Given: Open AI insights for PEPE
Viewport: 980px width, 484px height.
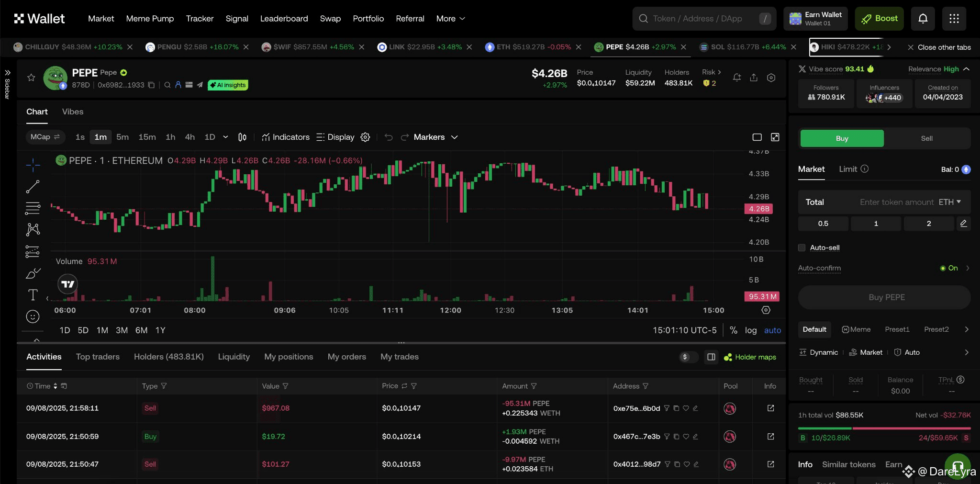Looking at the screenshot, I should point(228,85).
